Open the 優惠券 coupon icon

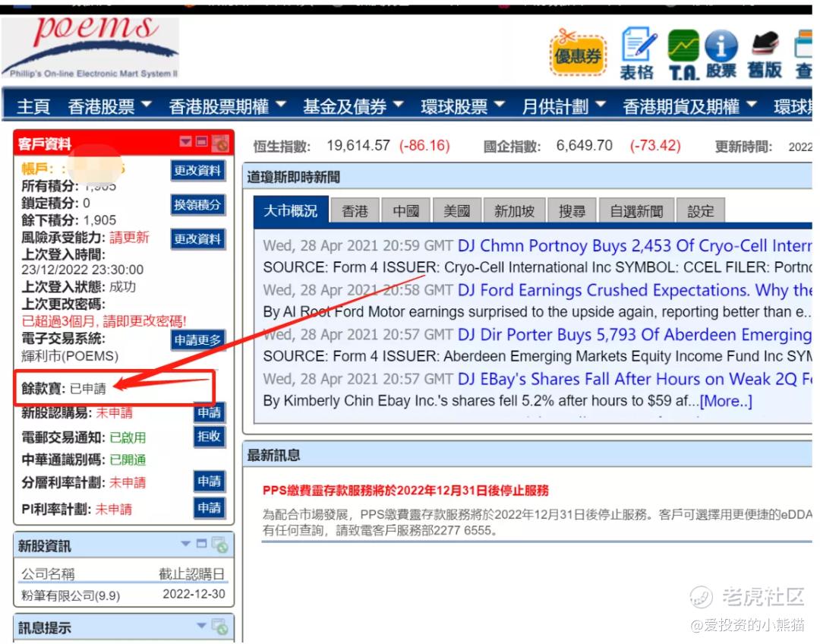[578, 54]
